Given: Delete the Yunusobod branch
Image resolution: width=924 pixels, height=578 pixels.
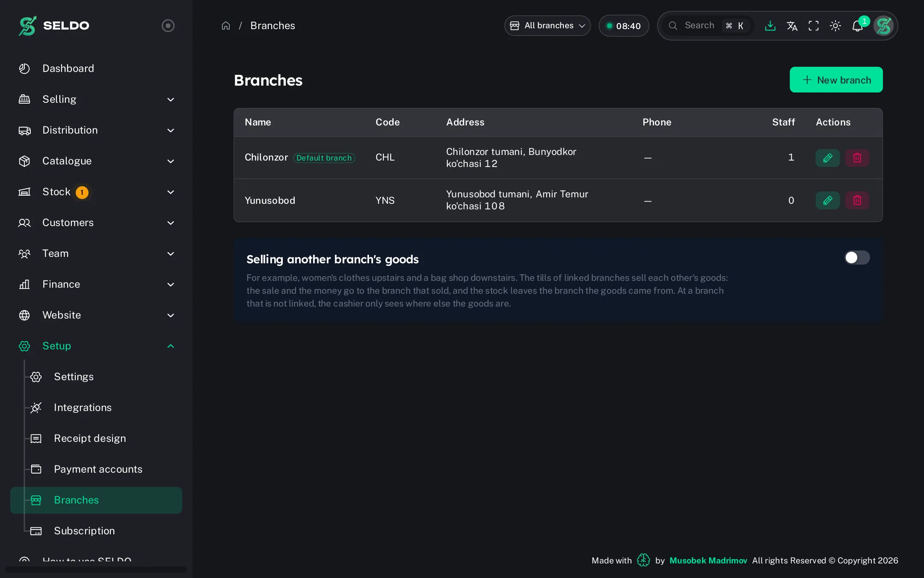Looking at the screenshot, I should pos(857,200).
